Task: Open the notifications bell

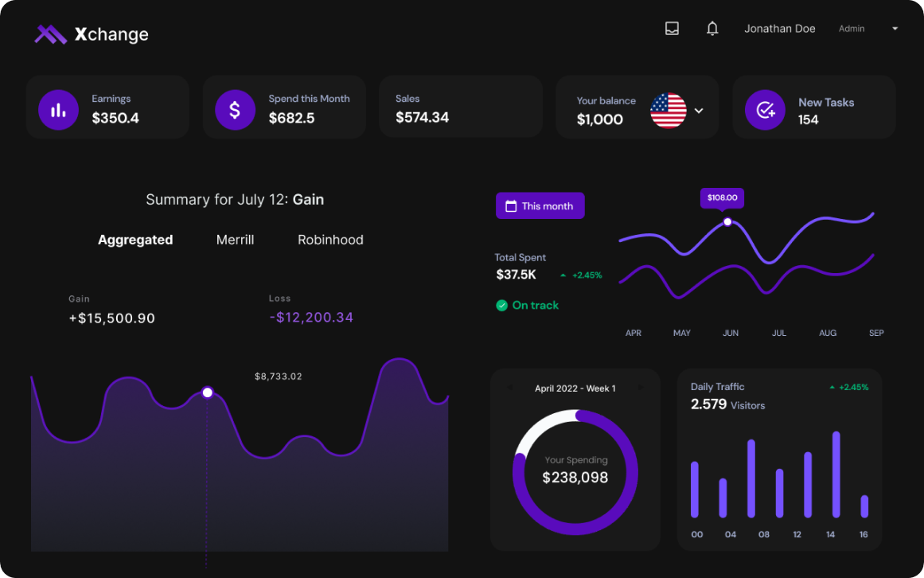Action: (x=712, y=29)
